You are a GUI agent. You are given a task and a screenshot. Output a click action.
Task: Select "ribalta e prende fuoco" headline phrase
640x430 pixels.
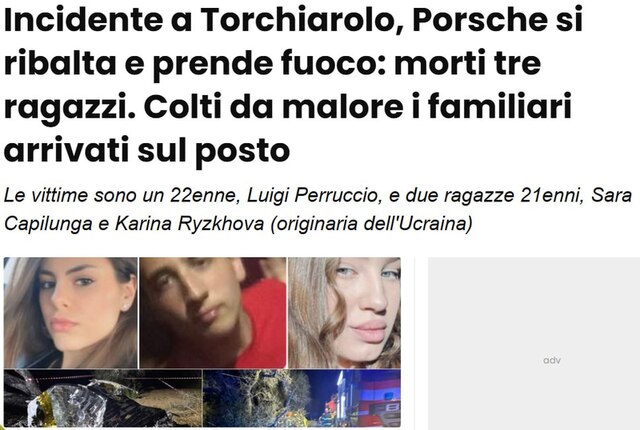(195, 64)
